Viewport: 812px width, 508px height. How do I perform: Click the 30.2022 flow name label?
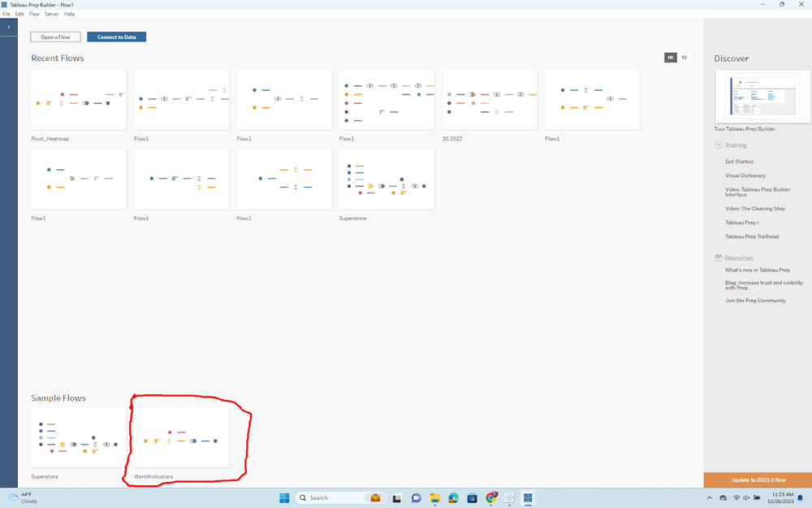click(x=452, y=139)
